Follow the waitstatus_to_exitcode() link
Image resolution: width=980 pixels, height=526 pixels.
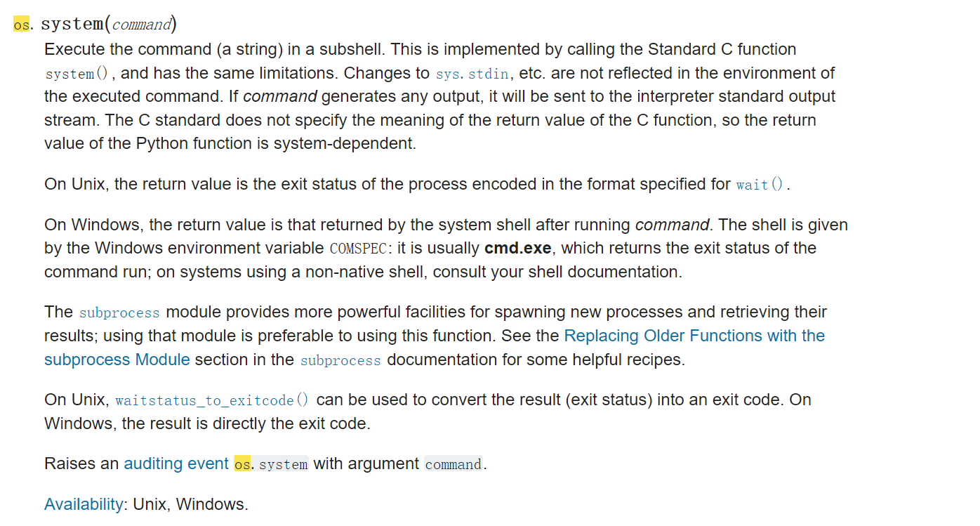click(x=212, y=400)
